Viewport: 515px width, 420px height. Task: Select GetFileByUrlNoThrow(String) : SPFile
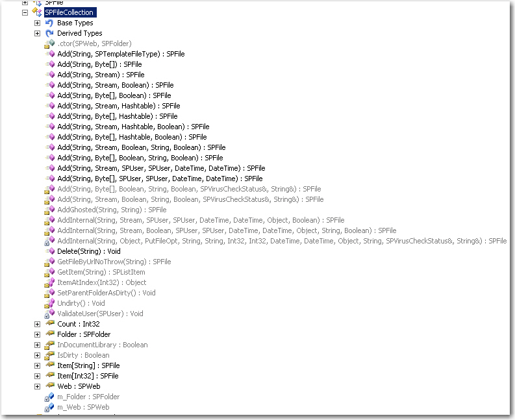click(114, 262)
